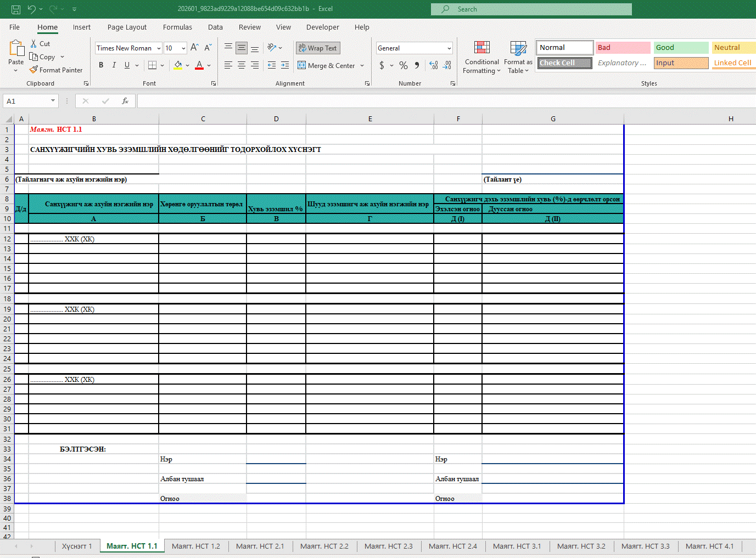Toggle Bold formatting
Screen dimensions: 756x558
point(101,65)
